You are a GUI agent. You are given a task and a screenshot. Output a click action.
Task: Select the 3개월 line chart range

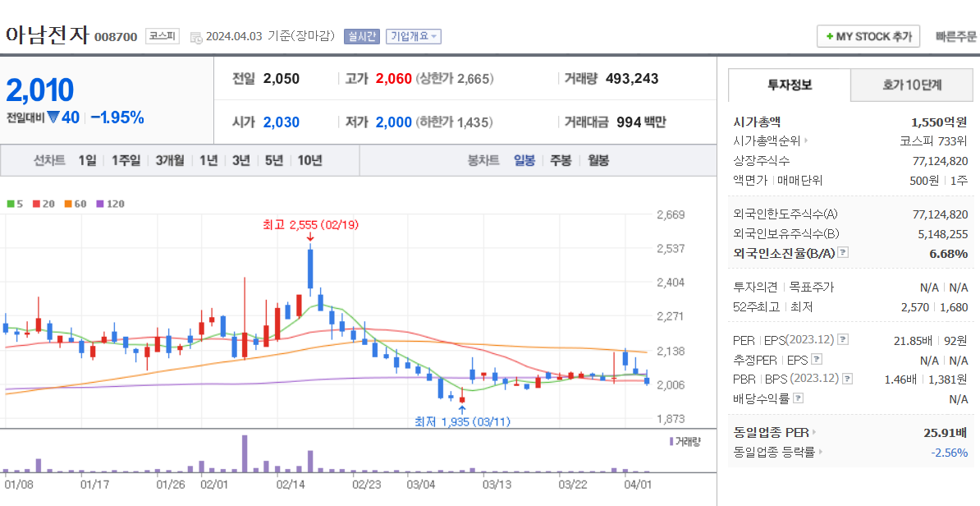(x=170, y=161)
